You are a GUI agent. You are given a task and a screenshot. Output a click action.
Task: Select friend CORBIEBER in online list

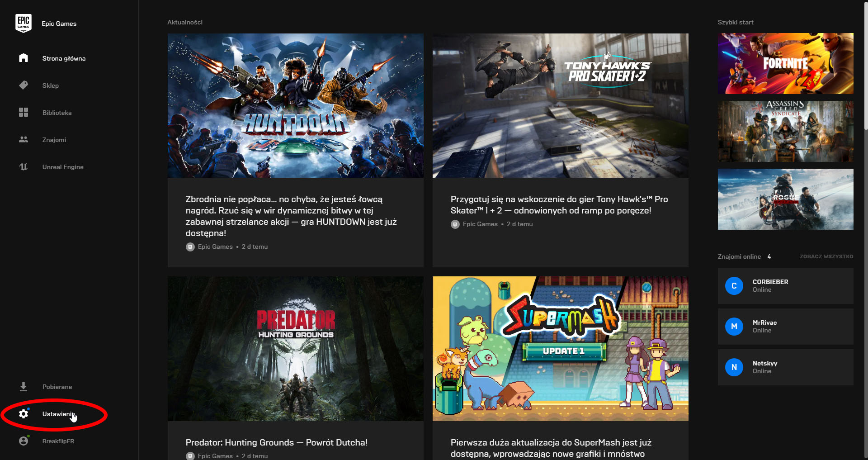click(x=785, y=286)
